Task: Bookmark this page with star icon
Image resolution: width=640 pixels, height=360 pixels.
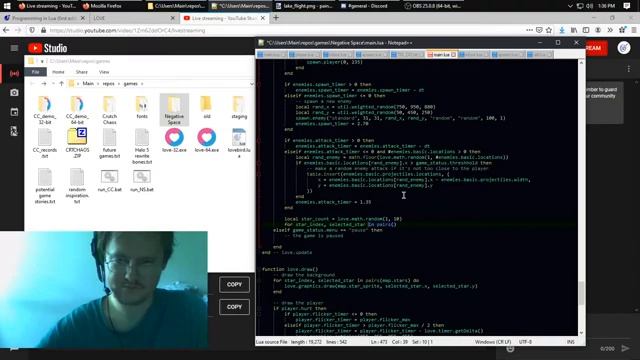Action: (549, 30)
